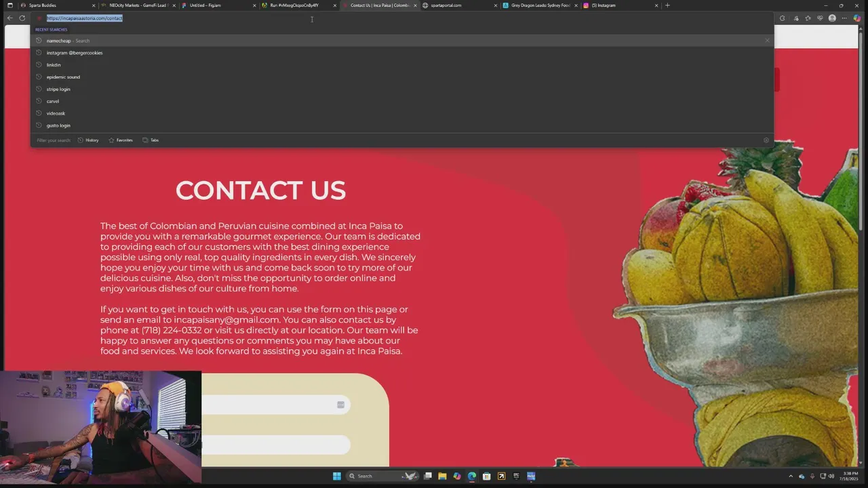
Task: Open the blue app icon in taskbar
Action: tap(531, 476)
